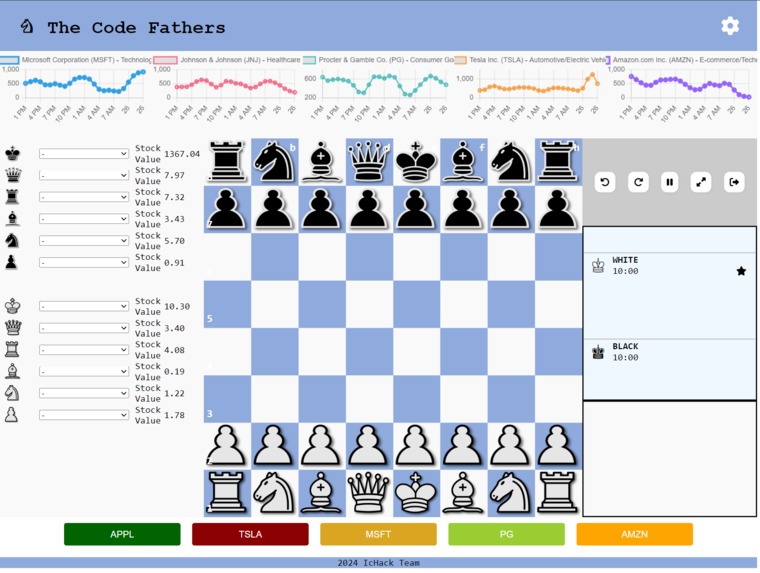
Task: Open the black king stock dropdown
Action: click(84, 154)
